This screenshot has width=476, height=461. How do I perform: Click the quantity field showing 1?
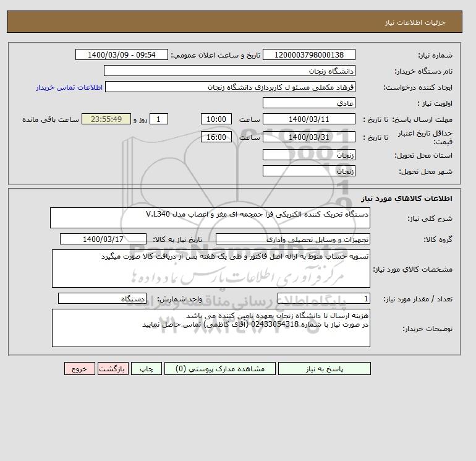point(323,298)
